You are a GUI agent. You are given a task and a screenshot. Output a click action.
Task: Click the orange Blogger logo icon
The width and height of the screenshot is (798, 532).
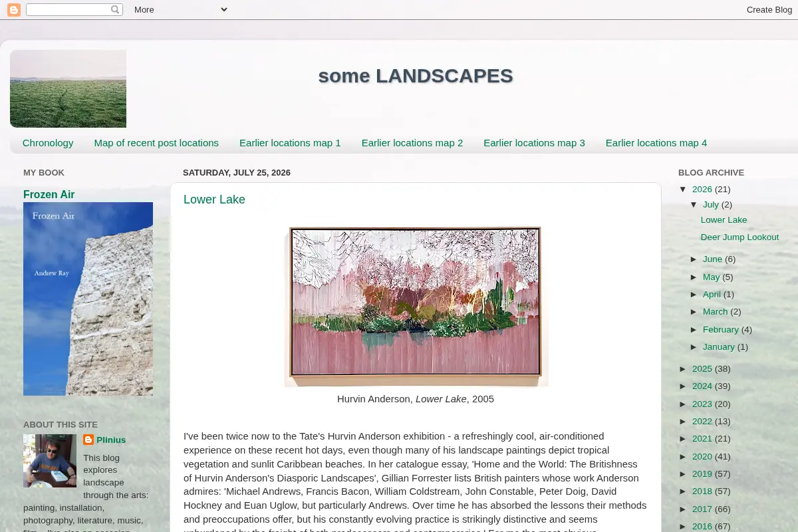point(14,10)
